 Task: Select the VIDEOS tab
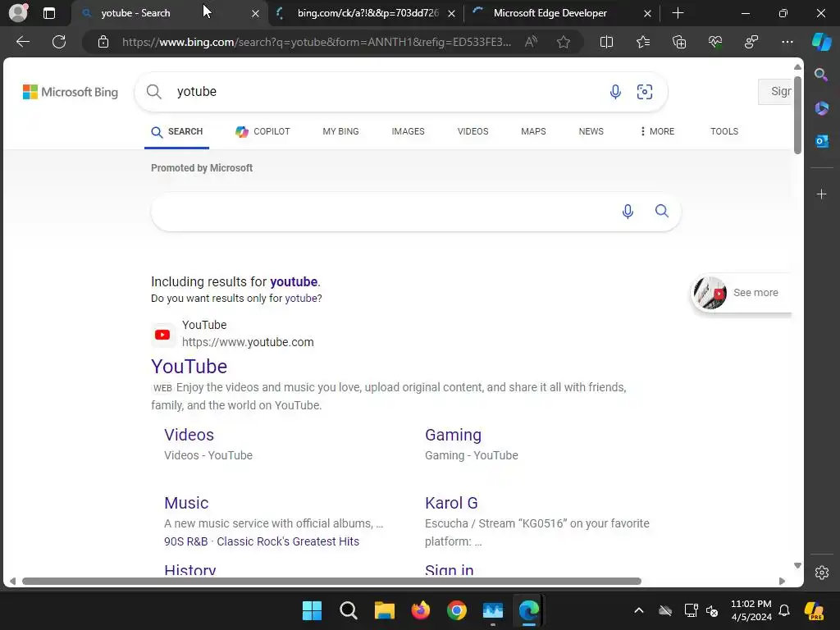[473, 131]
